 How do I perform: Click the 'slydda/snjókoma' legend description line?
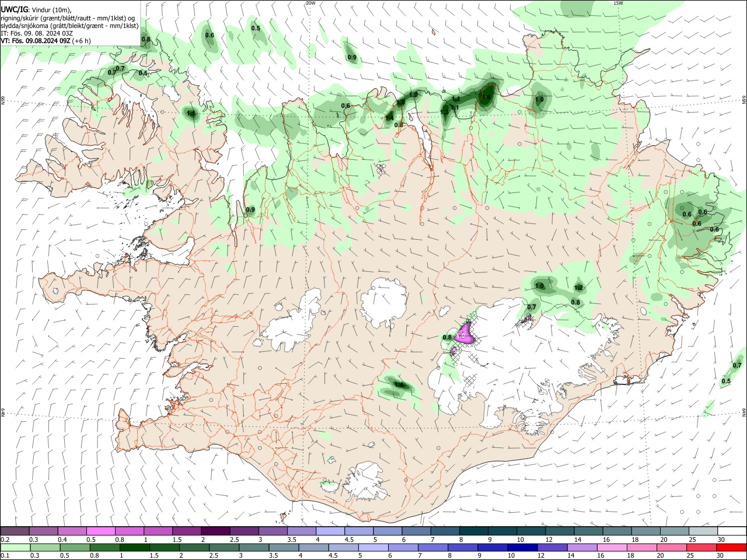pyautogui.click(x=69, y=26)
